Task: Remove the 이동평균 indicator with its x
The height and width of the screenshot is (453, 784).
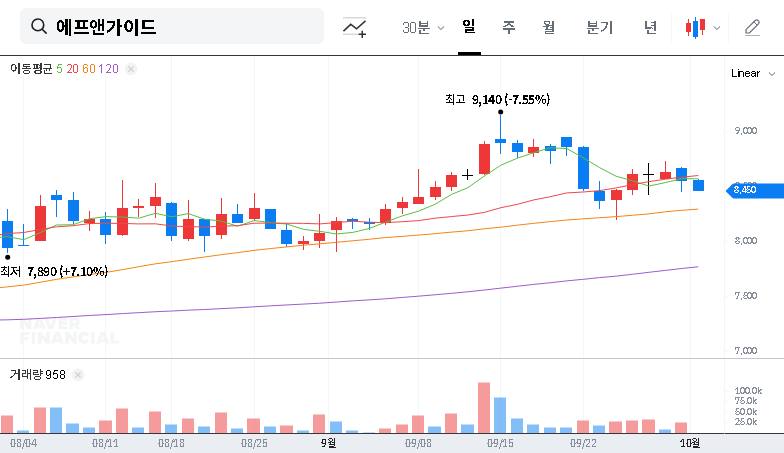Action: [131, 69]
